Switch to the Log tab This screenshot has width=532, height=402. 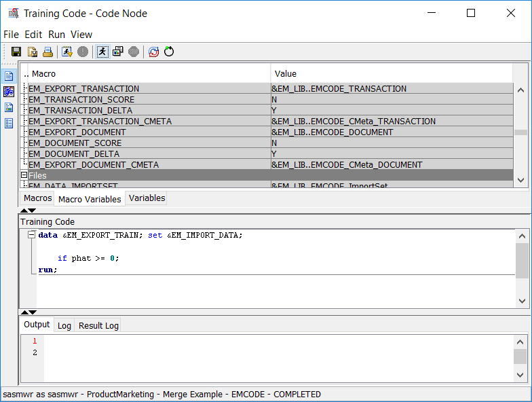pyautogui.click(x=64, y=326)
